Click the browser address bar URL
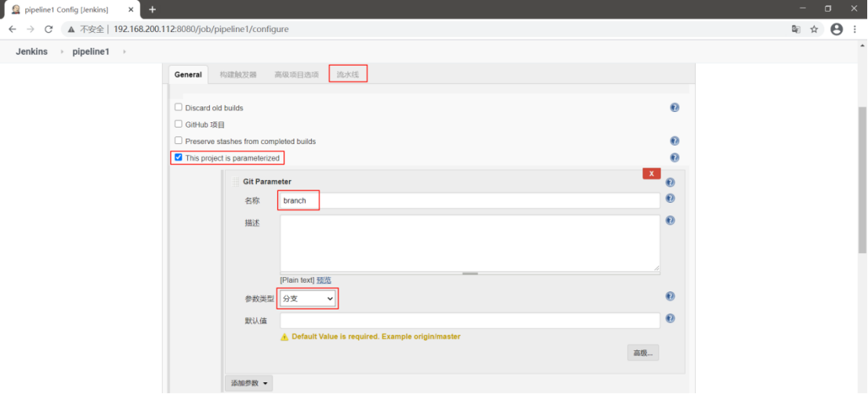868x394 pixels. pyautogui.click(x=201, y=29)
